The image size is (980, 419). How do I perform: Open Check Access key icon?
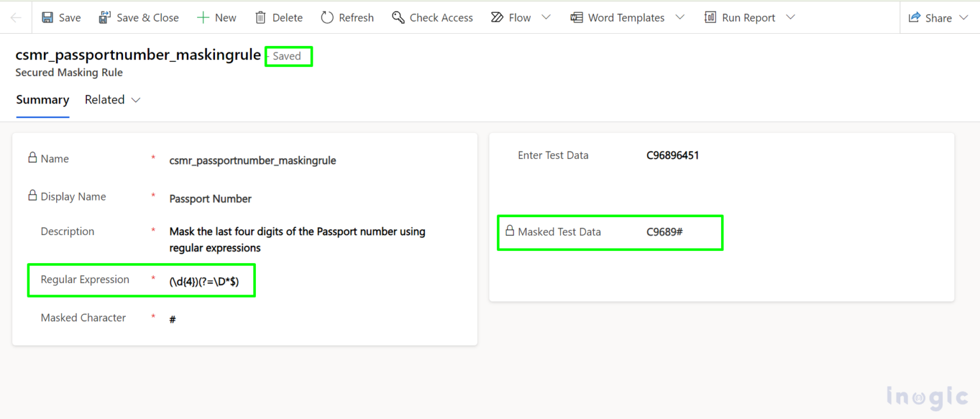[399, 18]
